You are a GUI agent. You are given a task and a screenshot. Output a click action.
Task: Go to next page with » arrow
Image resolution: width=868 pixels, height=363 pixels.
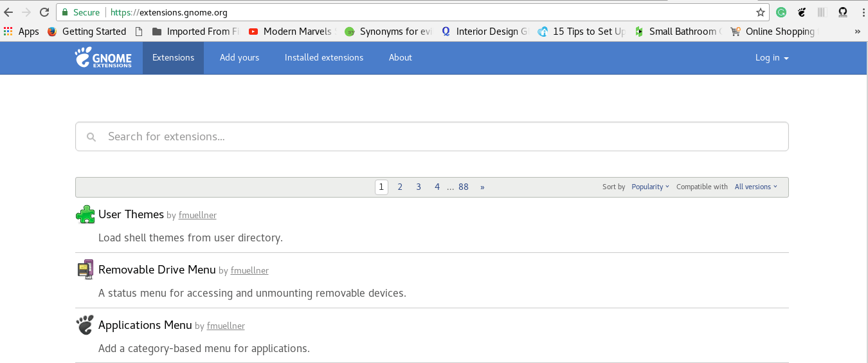(482, 187)
